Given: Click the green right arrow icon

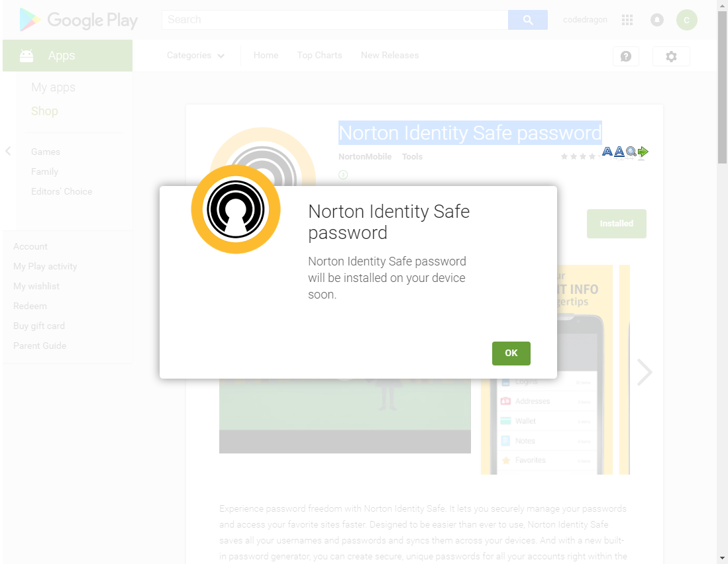Looking at the screenshot, I should (x=643, y=151).
